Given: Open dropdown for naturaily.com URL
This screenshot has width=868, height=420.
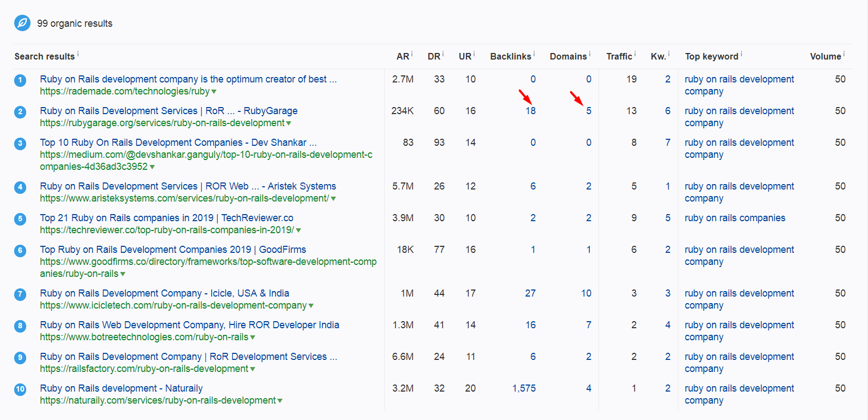Looking at the screenshot, I should pyautogui.click(x=280, y=401).
